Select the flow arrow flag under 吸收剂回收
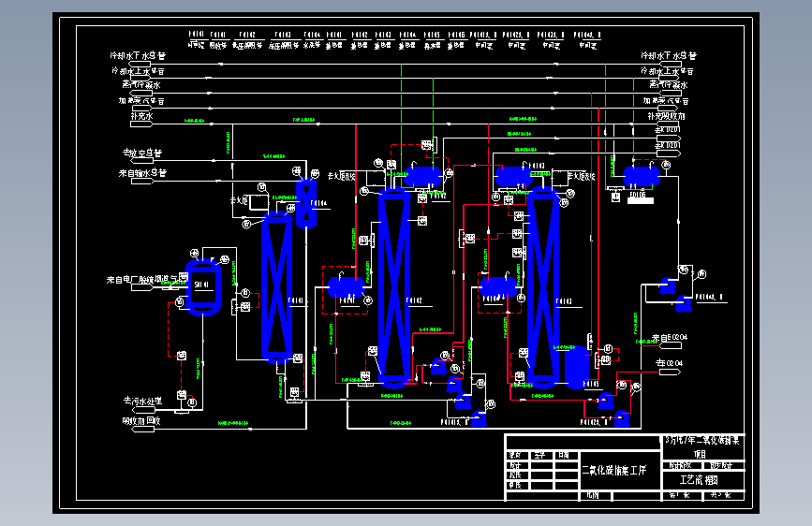 [x=143, y=429]
